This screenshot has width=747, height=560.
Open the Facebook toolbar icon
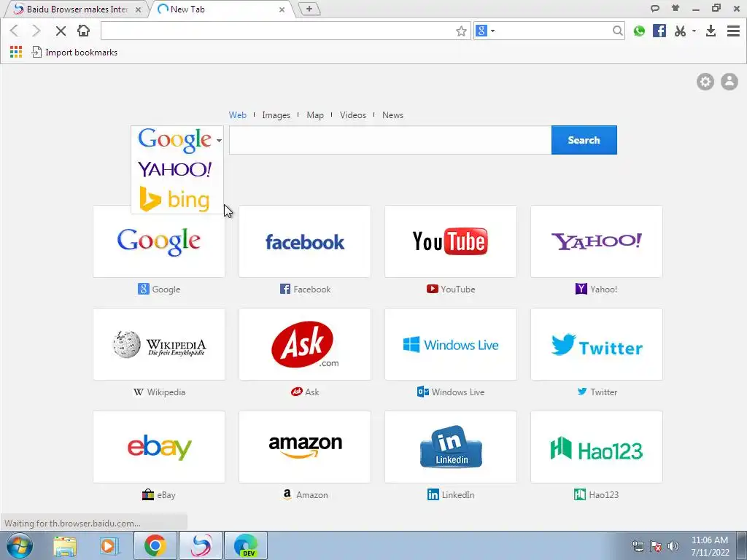pos(659,31)
